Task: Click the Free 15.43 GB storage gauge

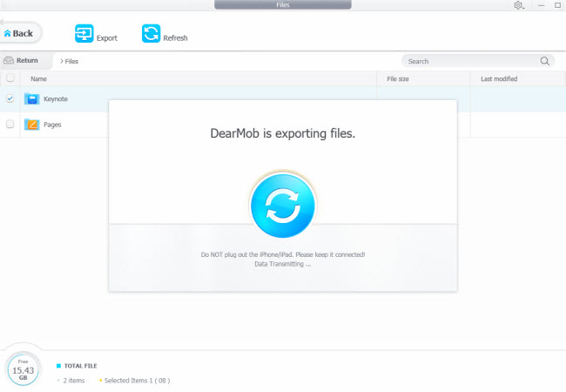Action: coord(24,369)
